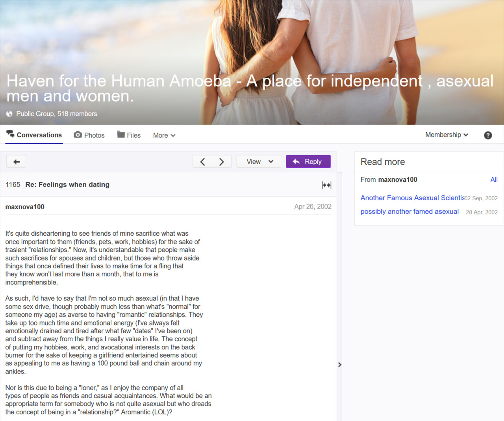Viewport: 504px width, 421px height.
Task: Click the All link in Read more
Action: pyautogui.click(x=494, y=180)
